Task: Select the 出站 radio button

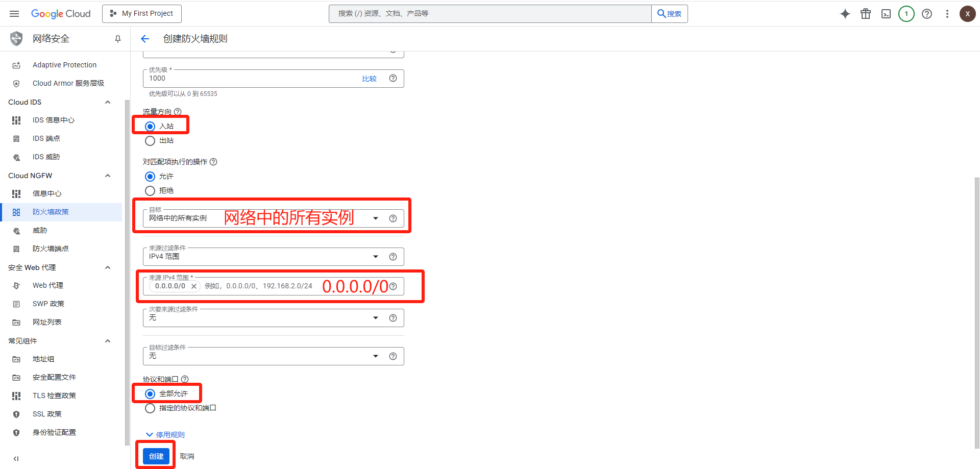Action: point(150,140)
